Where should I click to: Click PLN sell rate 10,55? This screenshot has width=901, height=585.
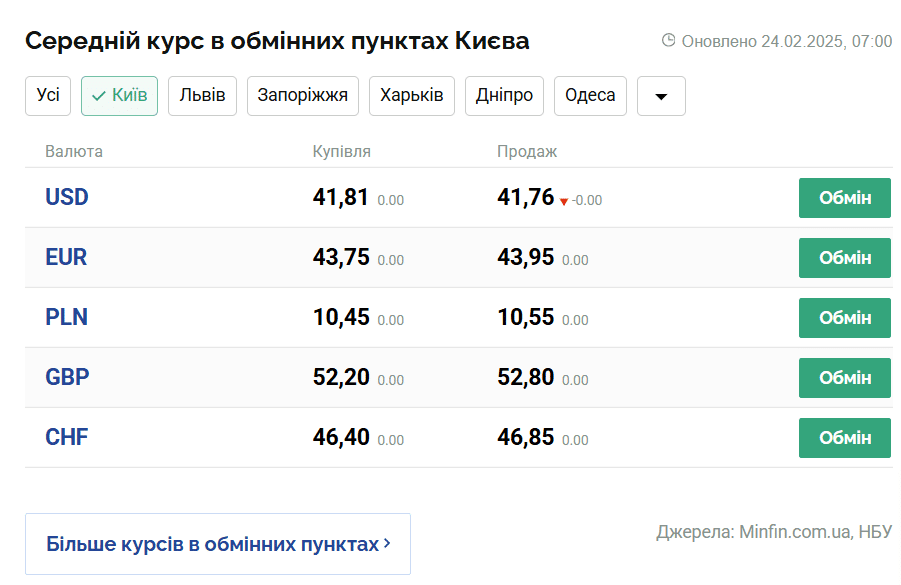tap(525, 317)
